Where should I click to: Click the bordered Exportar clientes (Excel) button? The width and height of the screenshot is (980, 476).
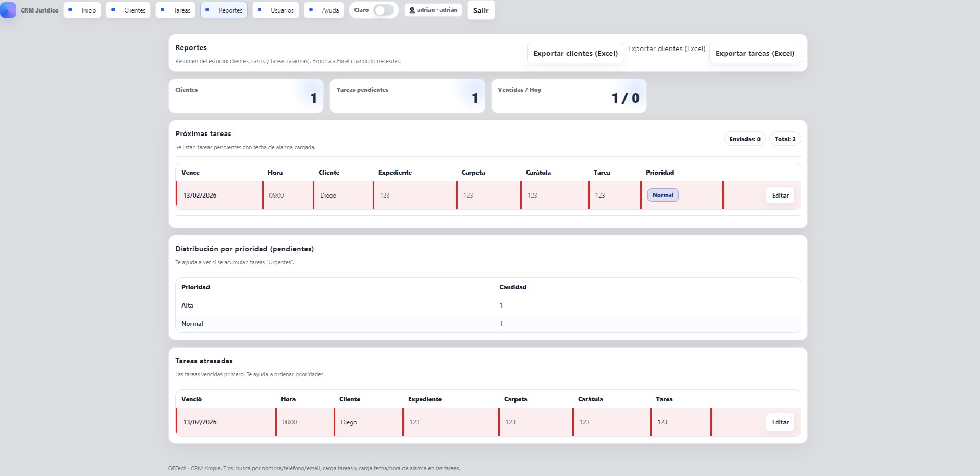pos(575,53)
